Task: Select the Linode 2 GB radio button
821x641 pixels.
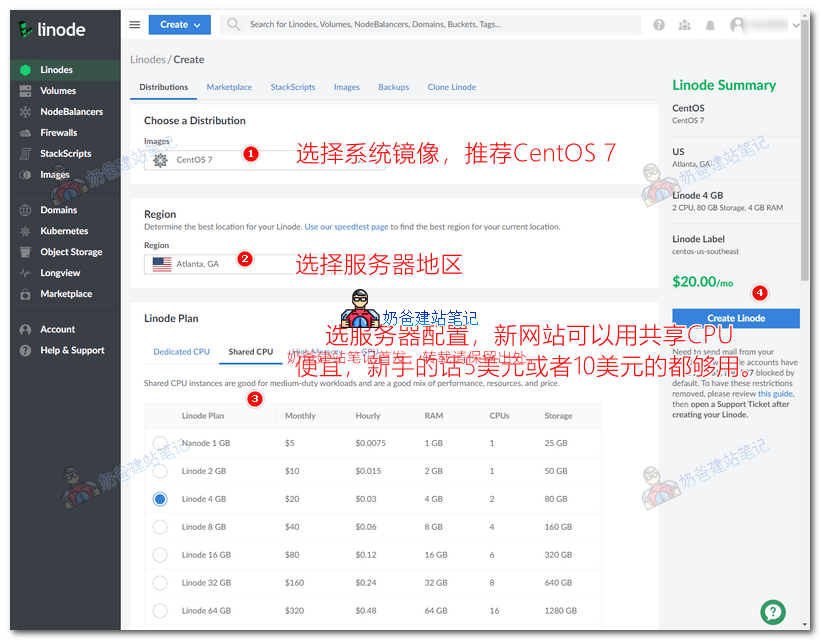Action: pos(160,471)
